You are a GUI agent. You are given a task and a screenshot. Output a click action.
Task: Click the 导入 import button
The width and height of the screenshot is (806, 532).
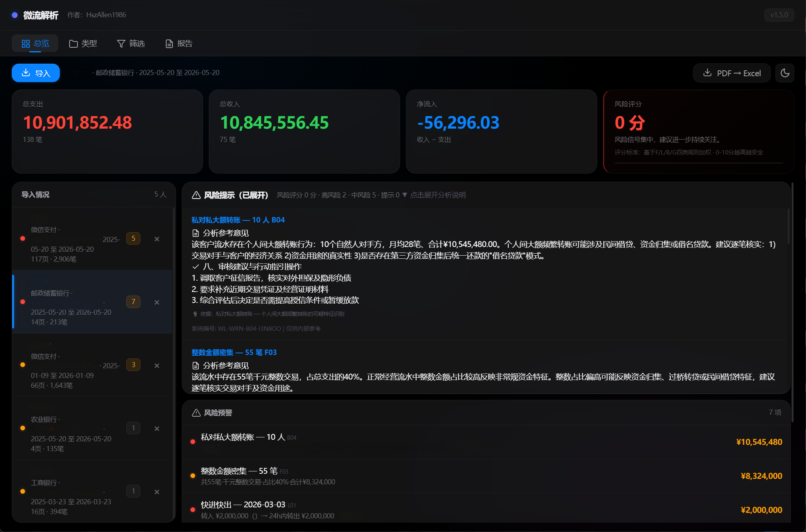click(x=36, y=73)
